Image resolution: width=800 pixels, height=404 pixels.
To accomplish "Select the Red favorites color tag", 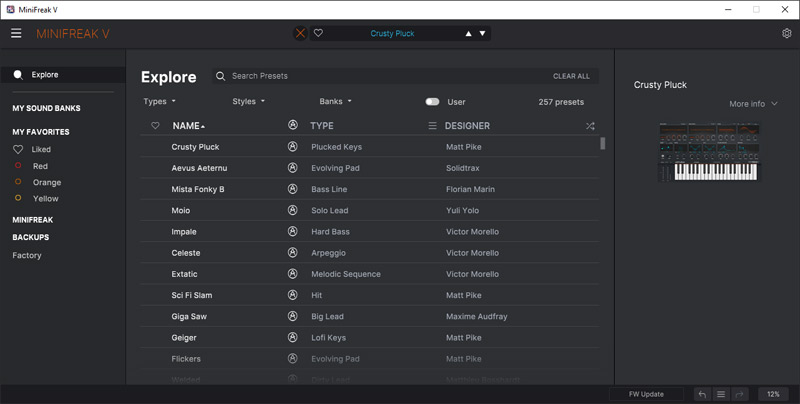I will (x=40, y=166).
